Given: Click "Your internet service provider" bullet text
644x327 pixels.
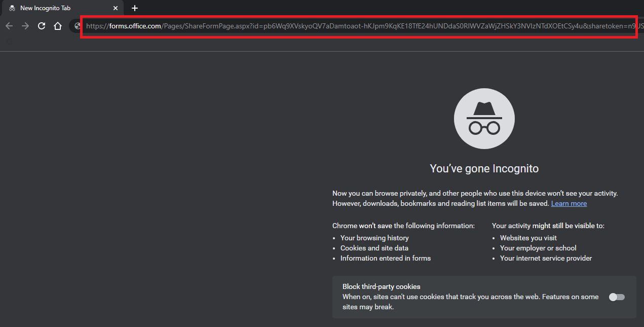Looking at the screenshot, I should (546, 258).
